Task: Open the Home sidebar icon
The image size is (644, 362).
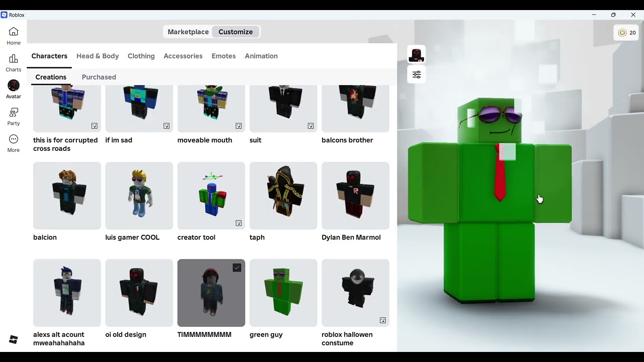Action: (14, 36)
